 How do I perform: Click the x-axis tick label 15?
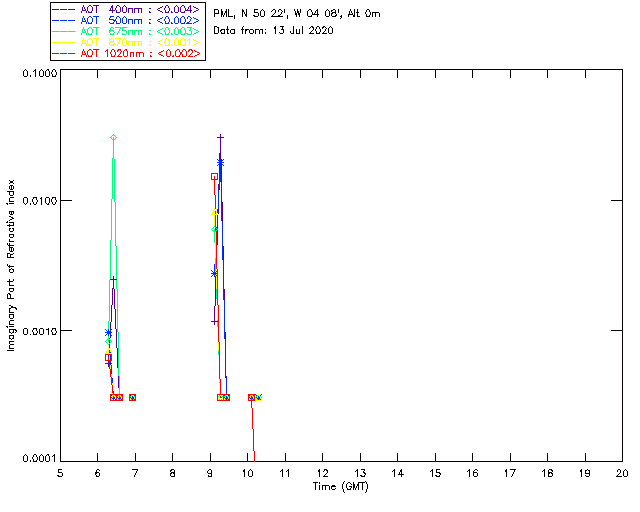point(435,473)
